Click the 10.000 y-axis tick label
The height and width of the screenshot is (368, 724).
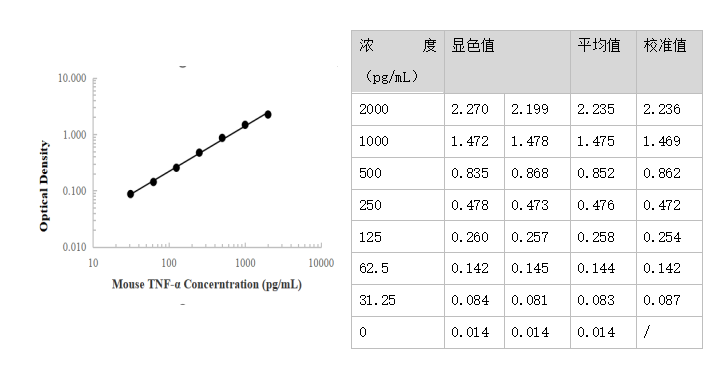point(72,78)
